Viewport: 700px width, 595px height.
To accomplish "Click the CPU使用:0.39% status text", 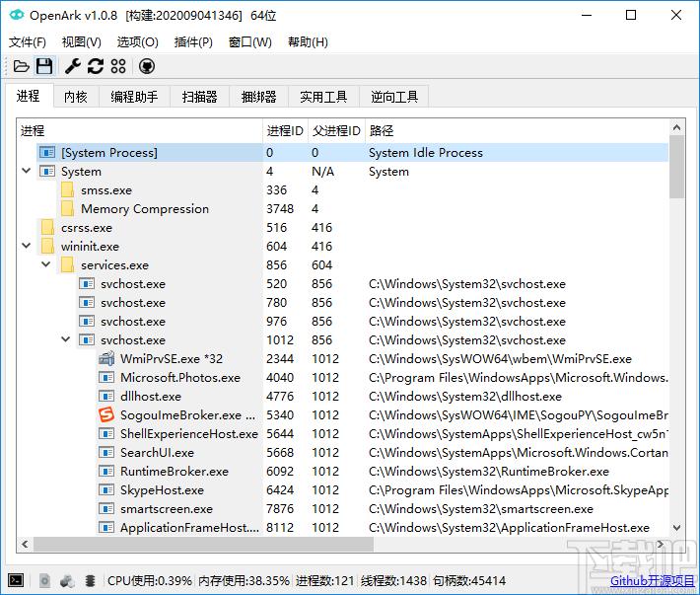I will (x=150, y=581).
